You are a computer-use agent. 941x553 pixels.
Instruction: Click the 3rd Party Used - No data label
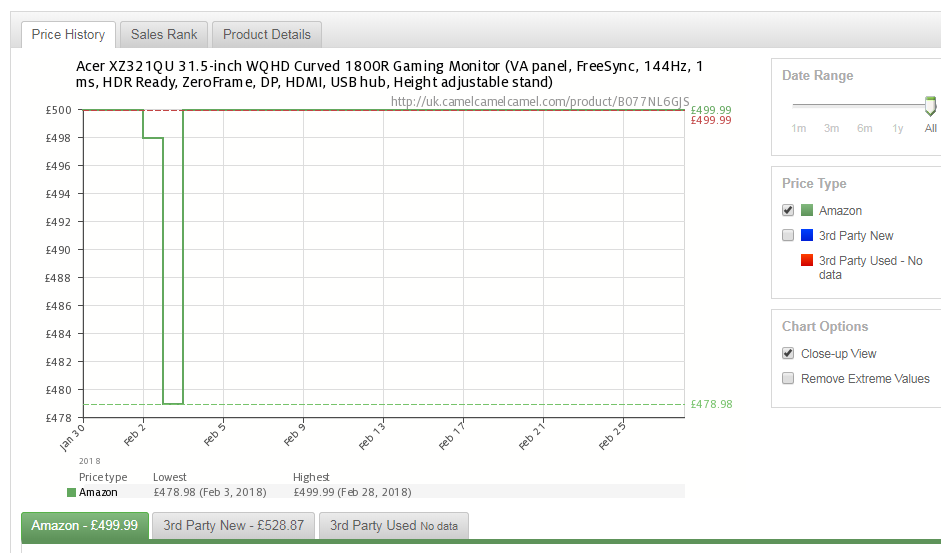point(871,268)
